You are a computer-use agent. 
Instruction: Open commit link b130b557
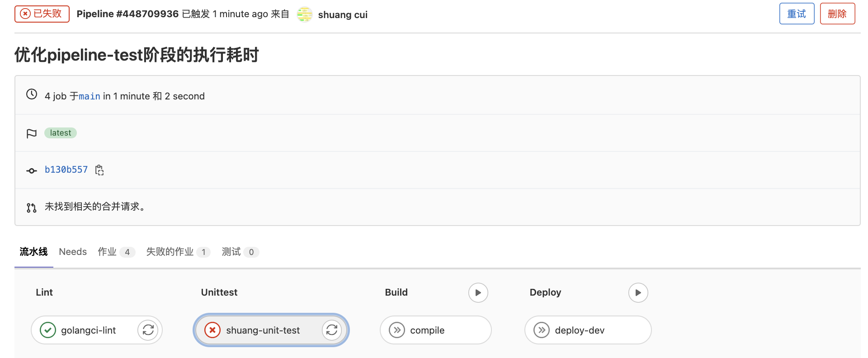(x=66, y=170)
